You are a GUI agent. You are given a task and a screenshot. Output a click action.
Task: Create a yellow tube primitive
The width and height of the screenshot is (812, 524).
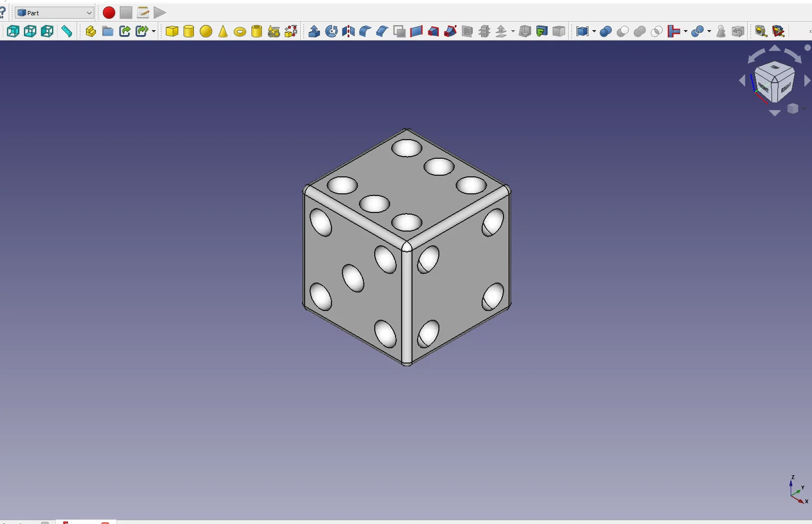256,31
